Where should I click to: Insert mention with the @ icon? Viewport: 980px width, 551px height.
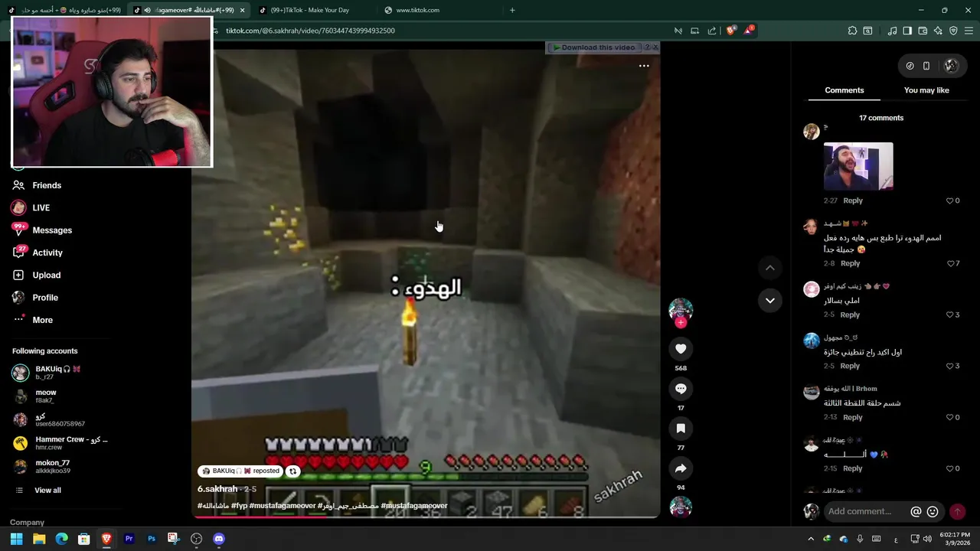pyautogui.click(x=916, y=511)
